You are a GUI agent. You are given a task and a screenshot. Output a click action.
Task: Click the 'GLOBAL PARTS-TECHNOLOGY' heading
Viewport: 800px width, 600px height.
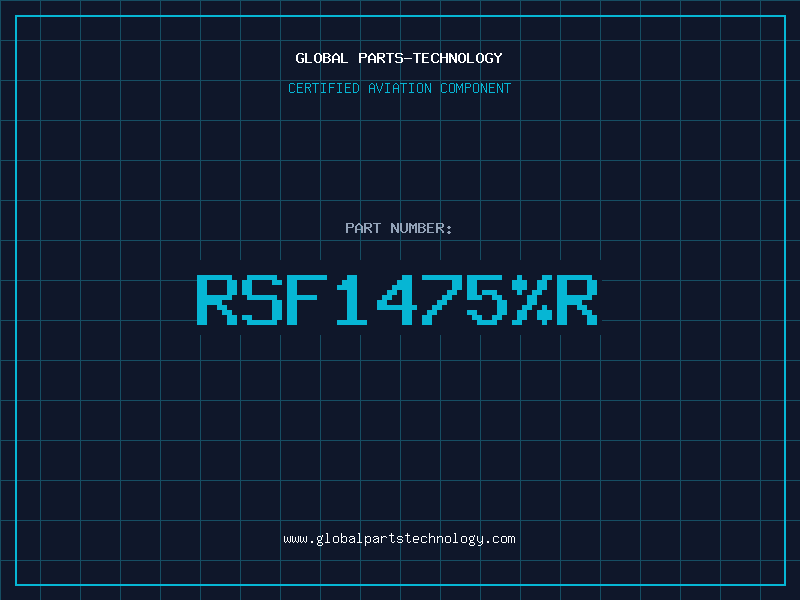[399, 58]
